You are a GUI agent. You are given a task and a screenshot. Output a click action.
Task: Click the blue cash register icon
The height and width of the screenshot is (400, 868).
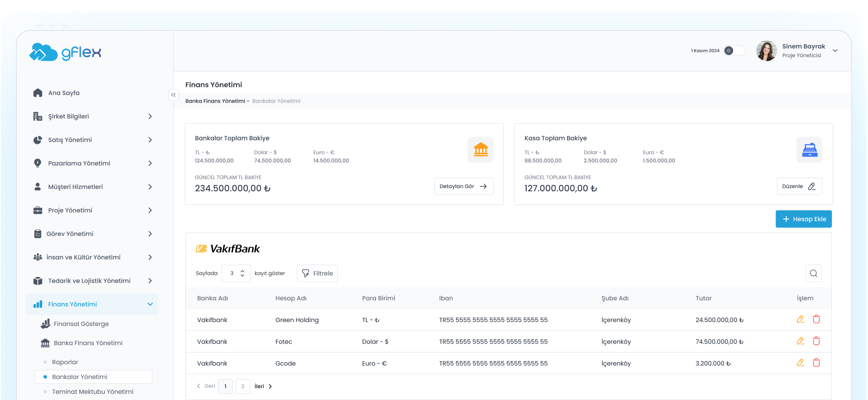pos(809,150)
